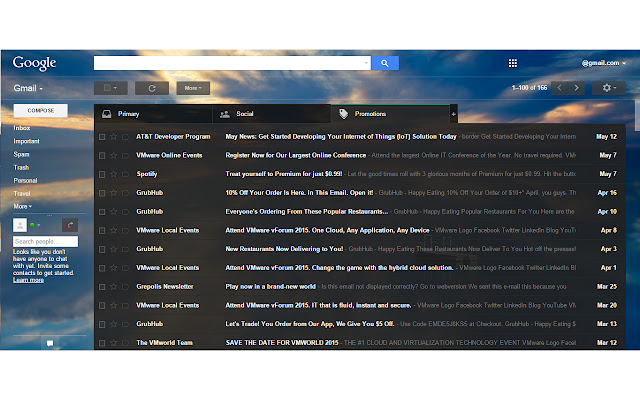640x400 pixels.
Task: Check the GrubHub Apr 10 email
Action: [102, 212]
